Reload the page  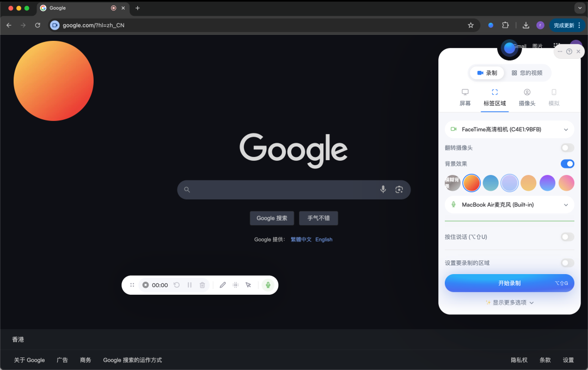[38, 25]
